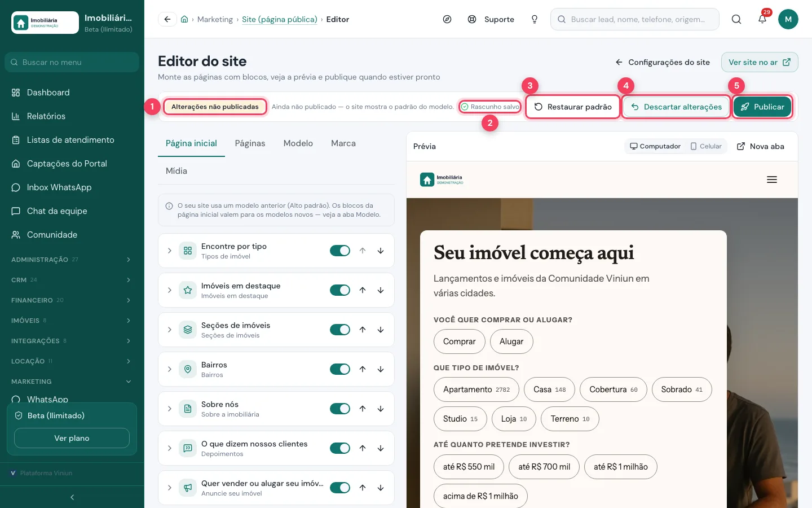
Task: Move Encontre por tipo block down
Action: tap(381, 251)
